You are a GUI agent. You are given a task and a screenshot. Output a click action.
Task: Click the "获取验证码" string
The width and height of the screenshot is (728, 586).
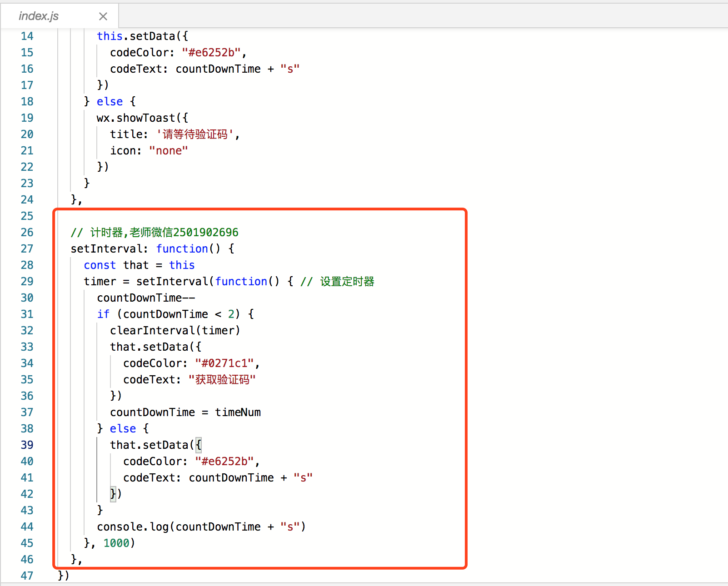(x=222, y=380)
